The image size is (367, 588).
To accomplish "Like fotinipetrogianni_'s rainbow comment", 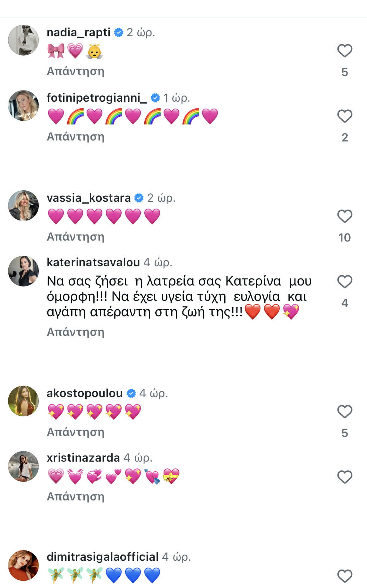I will pos(345,116).
